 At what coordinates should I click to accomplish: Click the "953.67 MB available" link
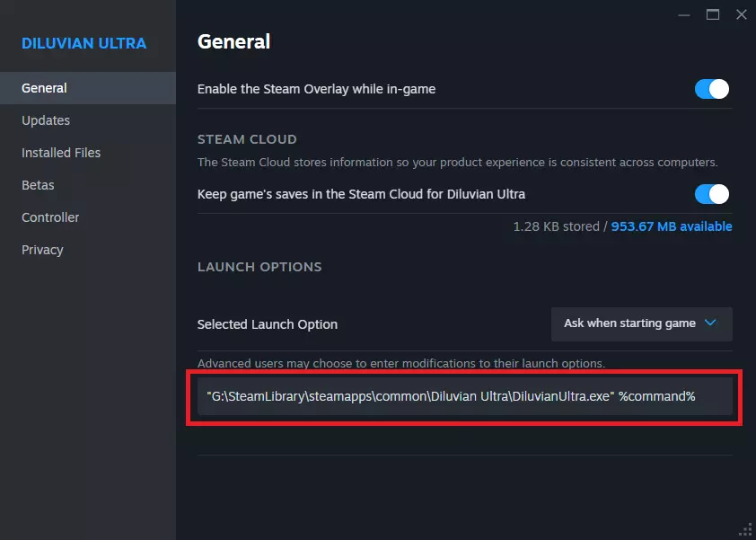(672, 226)
